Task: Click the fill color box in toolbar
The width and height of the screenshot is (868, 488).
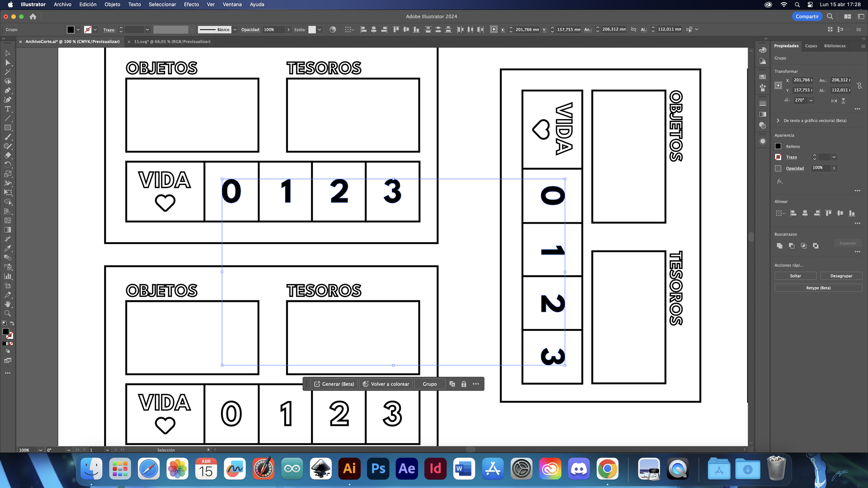Action: pyautogui.click(x=5, y=331)
